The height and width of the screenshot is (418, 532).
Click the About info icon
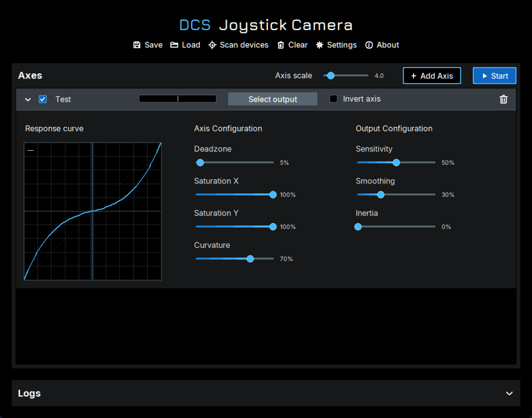point(369,45)
